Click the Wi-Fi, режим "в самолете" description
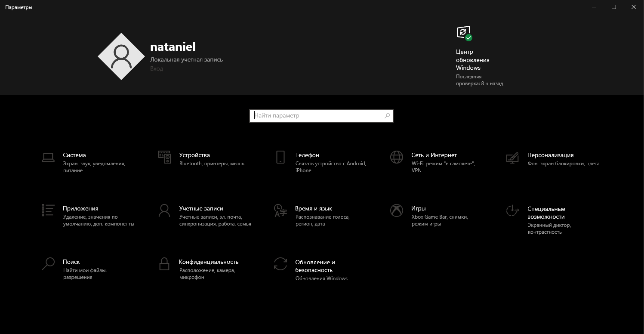 pos(443,167)
